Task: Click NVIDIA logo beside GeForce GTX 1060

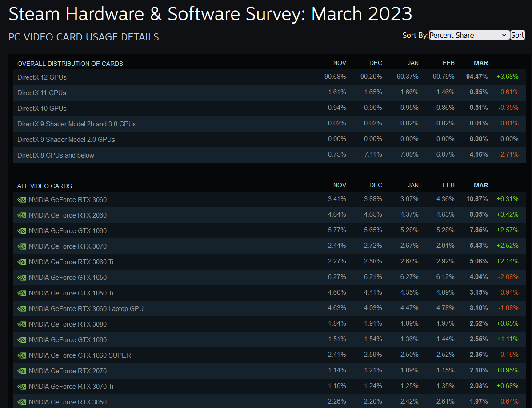Action: (22, 231)
